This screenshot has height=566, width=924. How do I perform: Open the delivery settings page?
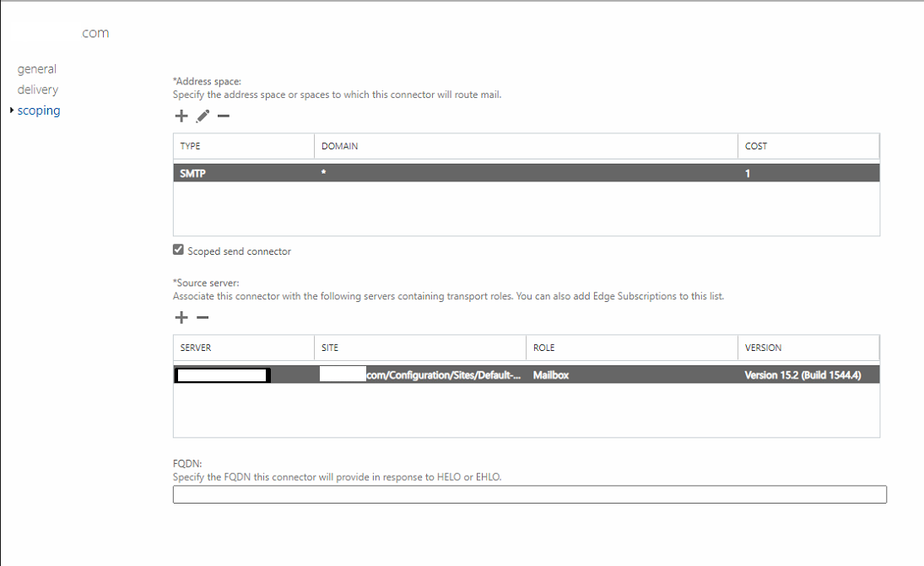[x=37, y=89]
